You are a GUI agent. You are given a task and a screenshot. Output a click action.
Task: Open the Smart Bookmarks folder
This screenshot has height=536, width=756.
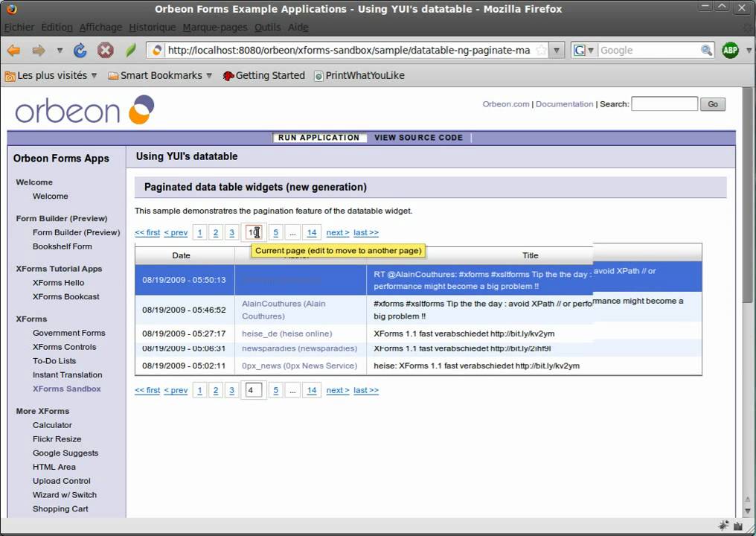(160, 76)
